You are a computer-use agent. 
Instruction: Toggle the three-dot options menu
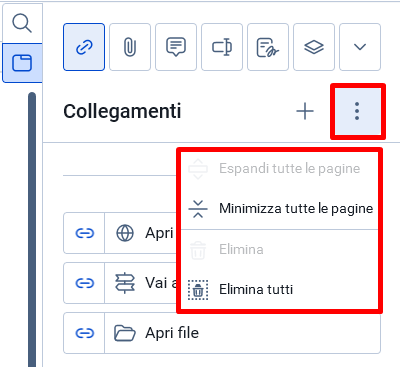click(357, 111)
